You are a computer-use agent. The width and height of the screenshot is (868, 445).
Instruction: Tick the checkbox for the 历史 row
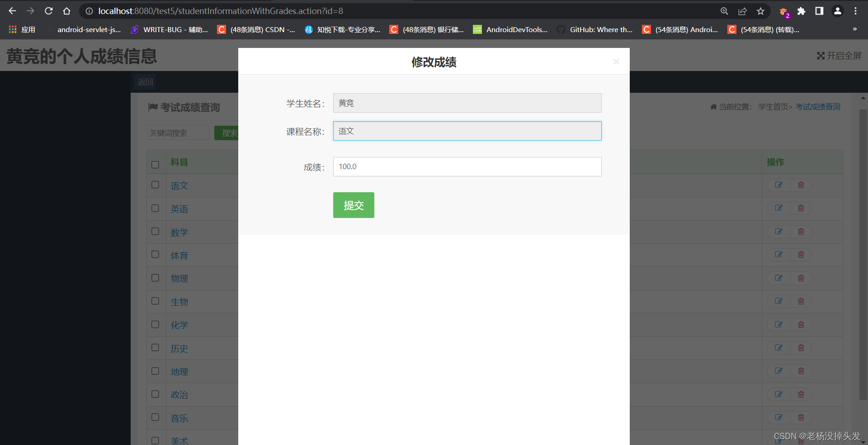tap(155, 347)
